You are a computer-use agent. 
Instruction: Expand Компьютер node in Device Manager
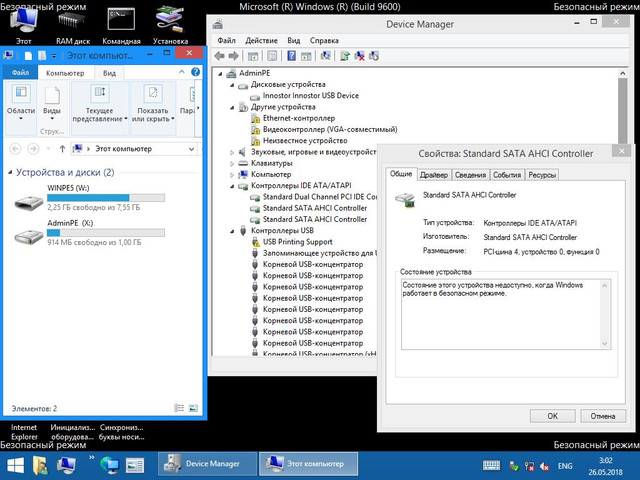pyautogui.click(x=232, y=175)
